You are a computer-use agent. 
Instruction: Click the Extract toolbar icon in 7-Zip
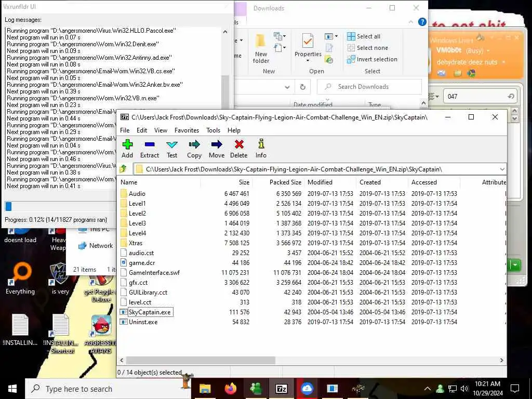click(x=150, y=149)
